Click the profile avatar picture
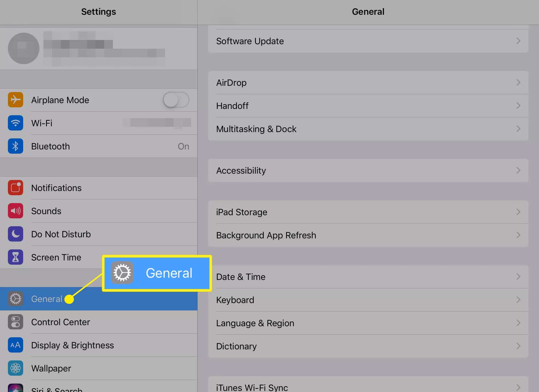 click(x=24, y=48)
